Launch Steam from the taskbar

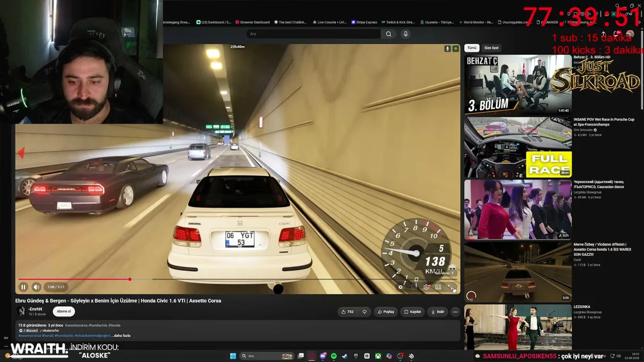tap(345, 356)
